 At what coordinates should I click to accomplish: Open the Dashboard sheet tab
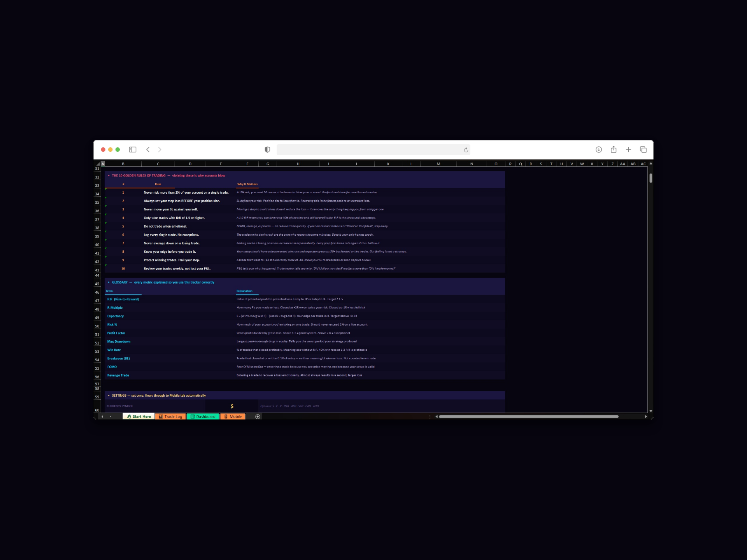[203, 416]
